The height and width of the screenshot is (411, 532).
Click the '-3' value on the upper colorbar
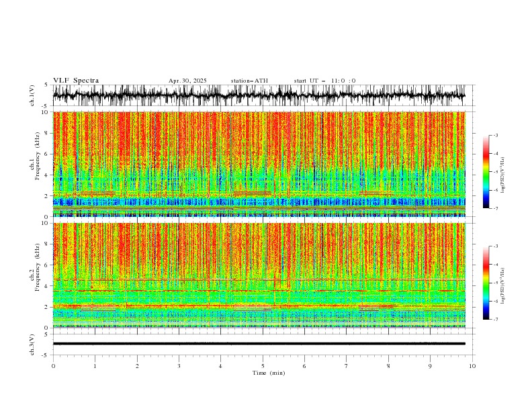(496, 135)
